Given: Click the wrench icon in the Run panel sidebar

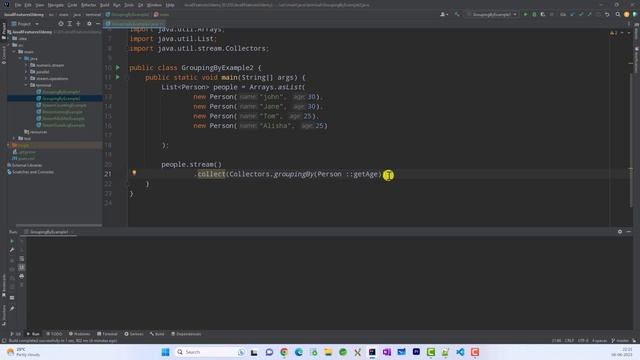Looking at the screenshot, I should point(12,250).
